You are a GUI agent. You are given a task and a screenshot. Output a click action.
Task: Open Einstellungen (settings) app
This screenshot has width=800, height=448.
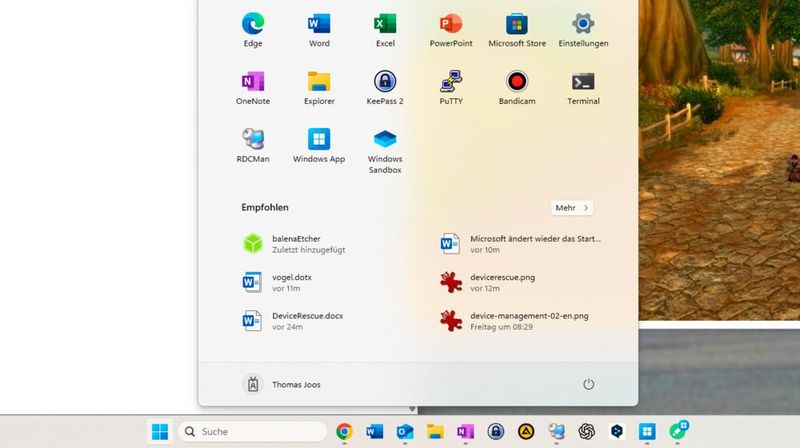click(583, 30)
